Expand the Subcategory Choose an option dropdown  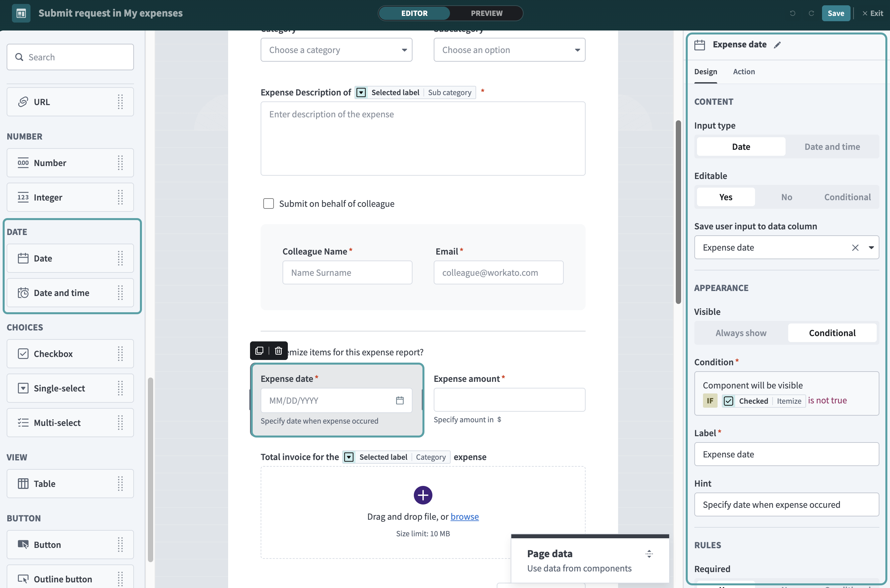[509, 50]
